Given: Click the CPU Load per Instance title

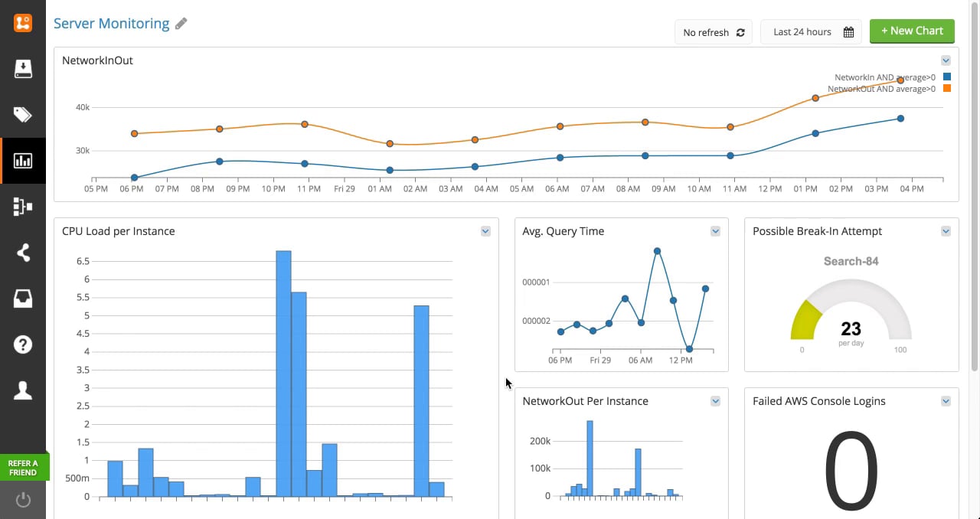Looking at the screenshot, I should [x=118, y=231].
